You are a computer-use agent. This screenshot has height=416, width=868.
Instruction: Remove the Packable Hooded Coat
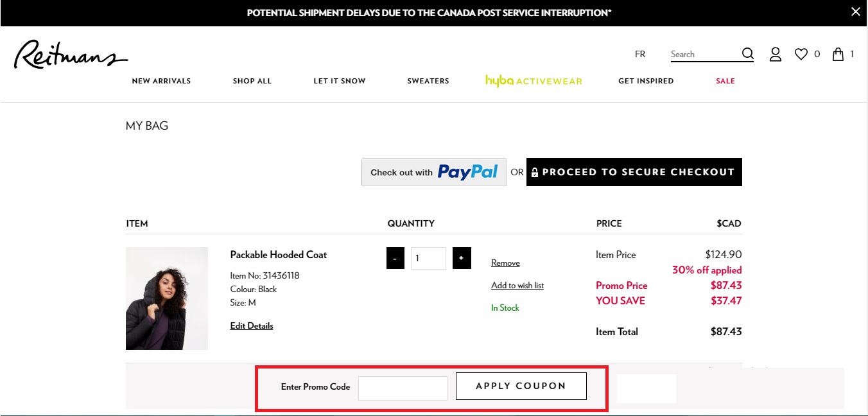505,263
